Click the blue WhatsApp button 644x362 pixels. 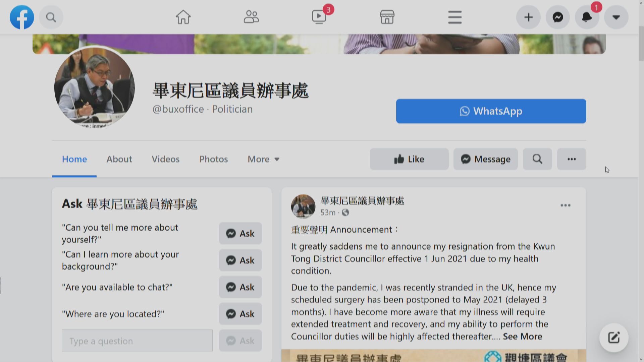click(x=491, y=111)
